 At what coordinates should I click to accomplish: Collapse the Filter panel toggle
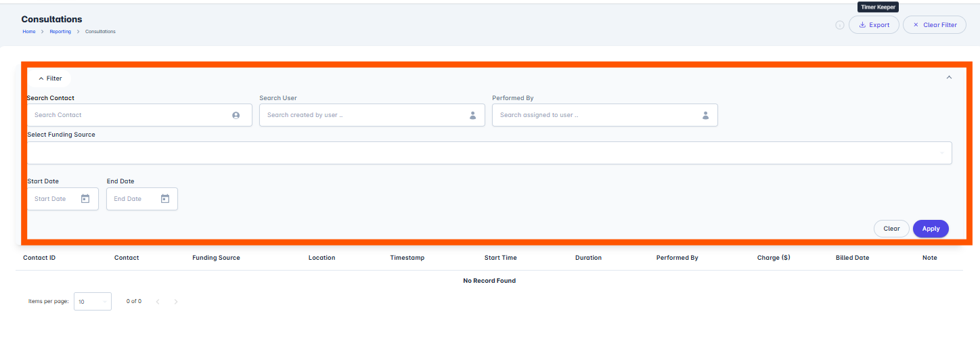point(50,78)
